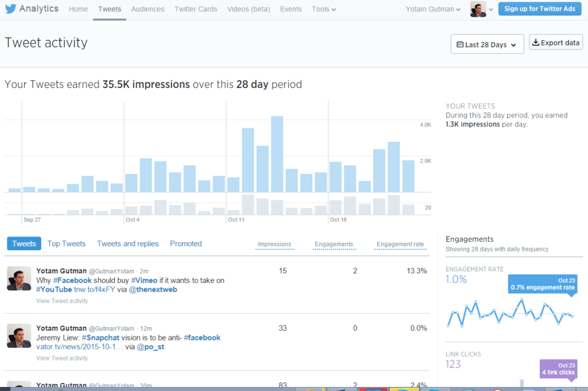
Task: Open the Tools dropdown menu
Action: pyautogui.click(x=323, y=9)
